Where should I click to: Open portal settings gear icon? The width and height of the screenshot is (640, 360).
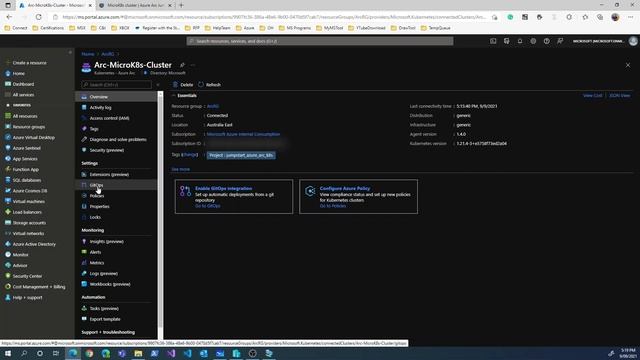[533, 41]
